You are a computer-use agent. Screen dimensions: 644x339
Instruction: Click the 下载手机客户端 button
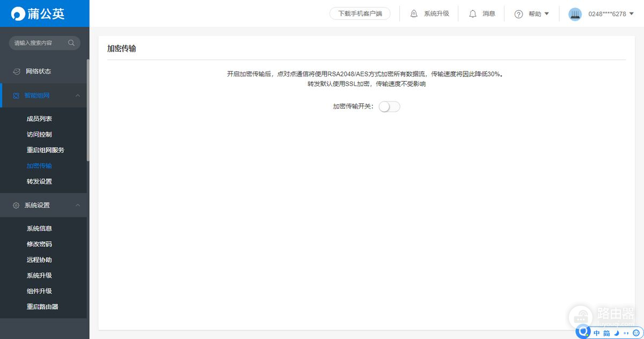[x=360, y=13]
